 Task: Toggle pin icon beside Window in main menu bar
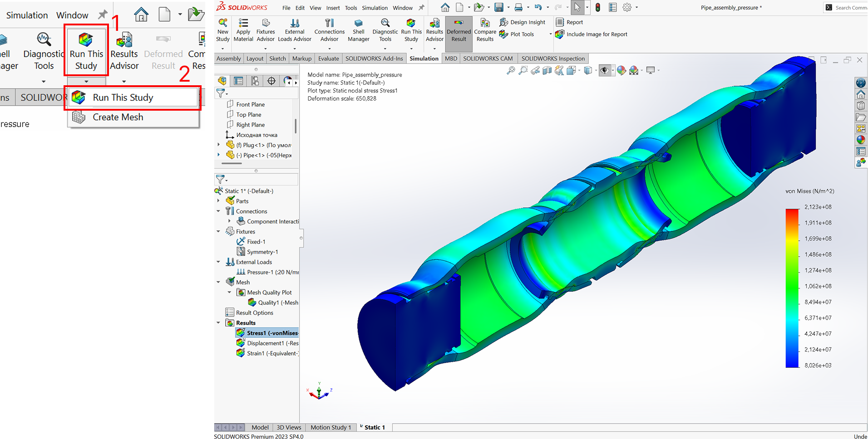[421, 8]
